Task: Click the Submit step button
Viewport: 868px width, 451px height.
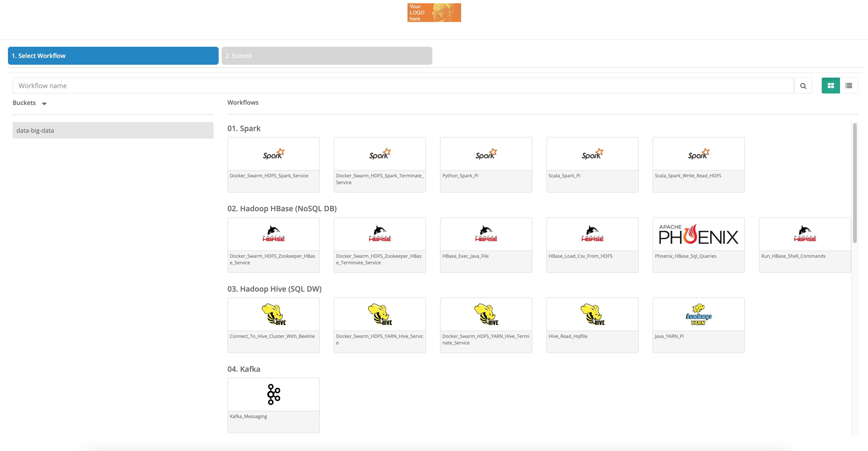Action: 326,56
